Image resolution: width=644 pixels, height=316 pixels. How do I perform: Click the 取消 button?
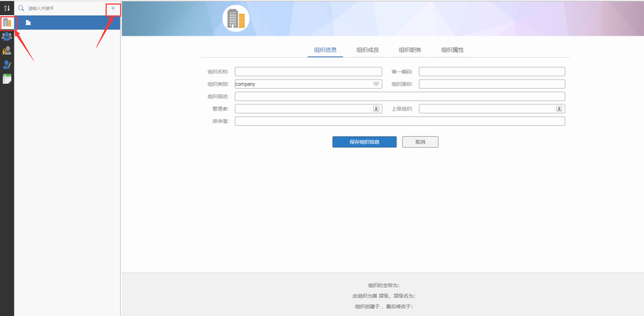coord(420,142)
